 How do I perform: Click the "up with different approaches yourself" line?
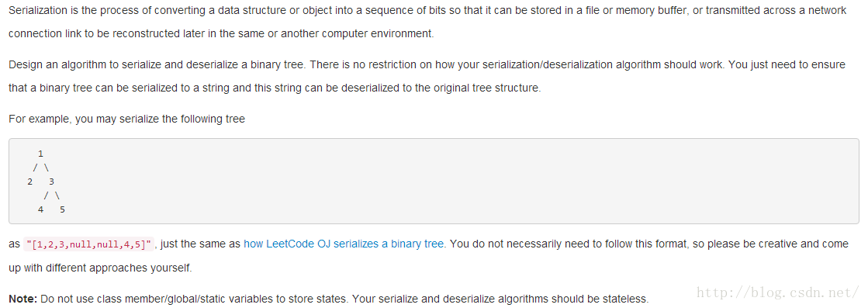tap(100, 268)
